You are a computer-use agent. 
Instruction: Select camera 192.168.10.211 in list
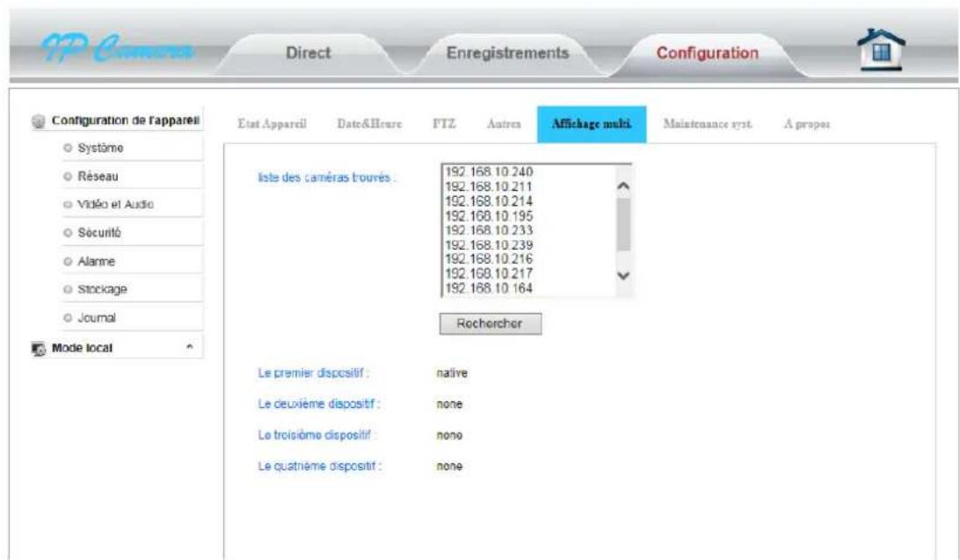[489, 186]
